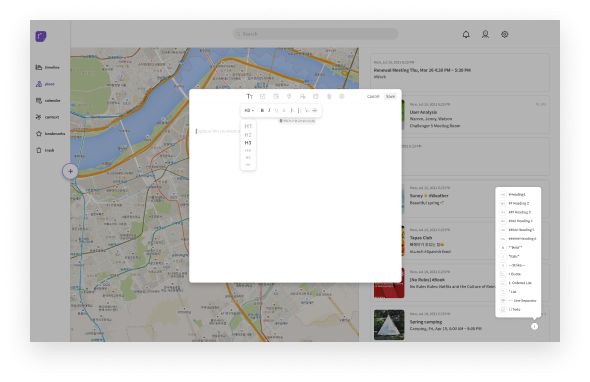
Task: Choose H1 from the heading list
Action: pos(248,126)
